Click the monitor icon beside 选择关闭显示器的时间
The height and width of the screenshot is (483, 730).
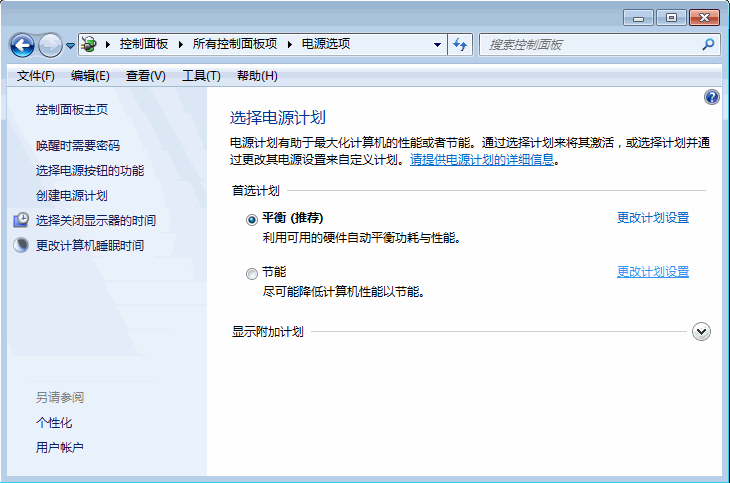tap(22, 220)
